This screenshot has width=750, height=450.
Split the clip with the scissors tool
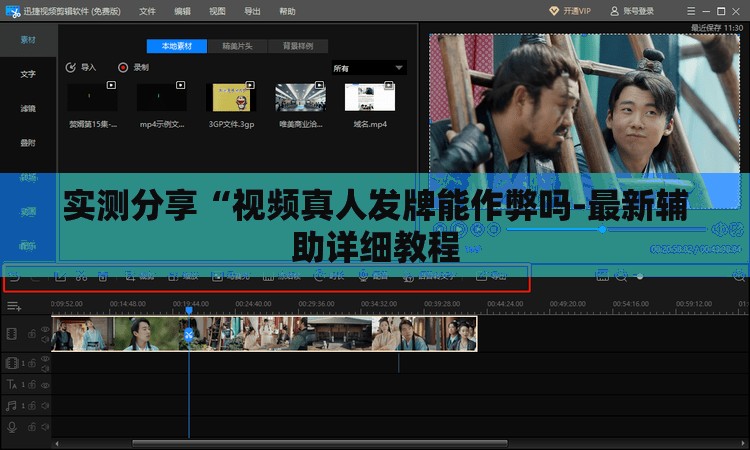pyautogui.click(x=81, y=276)
